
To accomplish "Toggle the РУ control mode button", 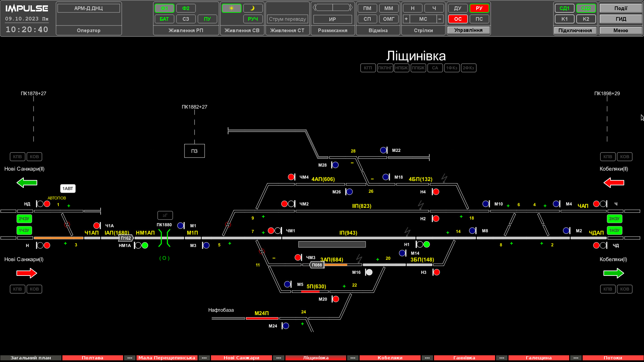I will [x=479, y=8].
